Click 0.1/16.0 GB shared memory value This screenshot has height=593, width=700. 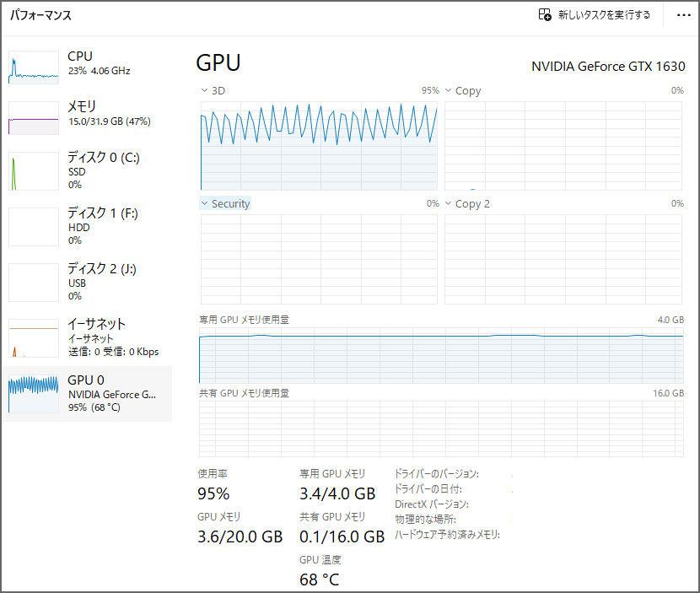pyautogui.click(x=342, y=536)
